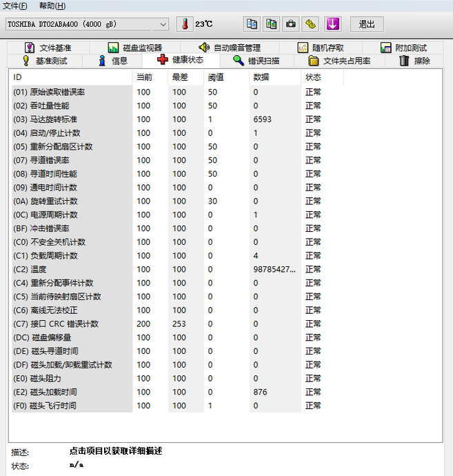Screen dimensions: 453x476
Task: Click the folder 文件夹占用率 icon
Action: coord(314,61)
